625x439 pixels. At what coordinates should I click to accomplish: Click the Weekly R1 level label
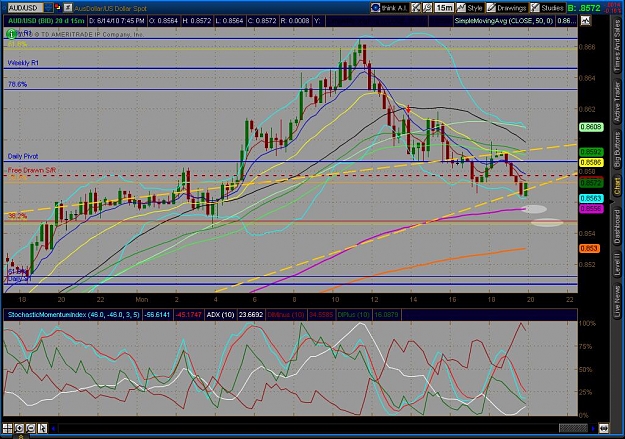[x=23, y=63]
